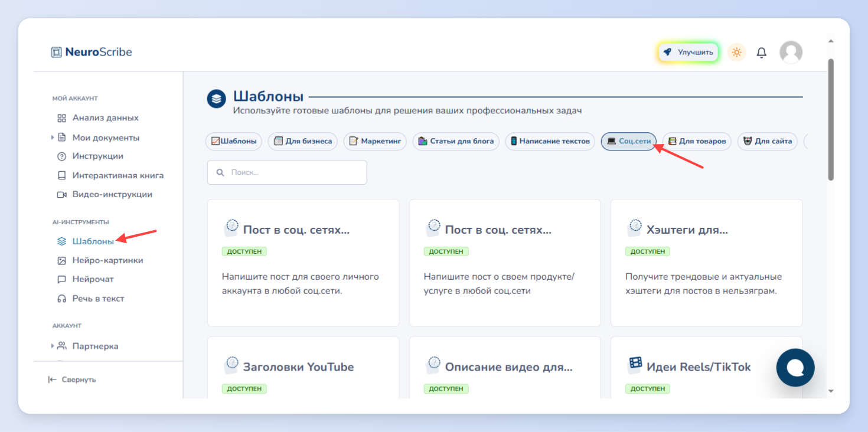
Task: Open Нейрочат in the sidebar
Action: [93, 280]
